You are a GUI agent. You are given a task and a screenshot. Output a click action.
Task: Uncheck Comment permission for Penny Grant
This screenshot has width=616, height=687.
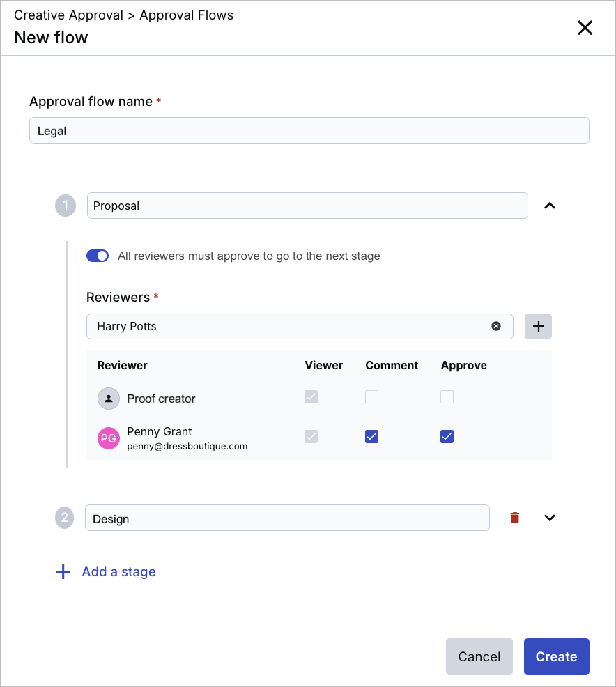click(x=371, y=436)
